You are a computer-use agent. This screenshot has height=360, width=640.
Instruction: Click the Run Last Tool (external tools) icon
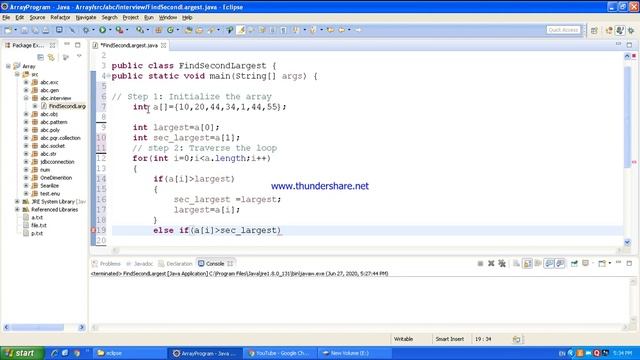coord(119,30)
